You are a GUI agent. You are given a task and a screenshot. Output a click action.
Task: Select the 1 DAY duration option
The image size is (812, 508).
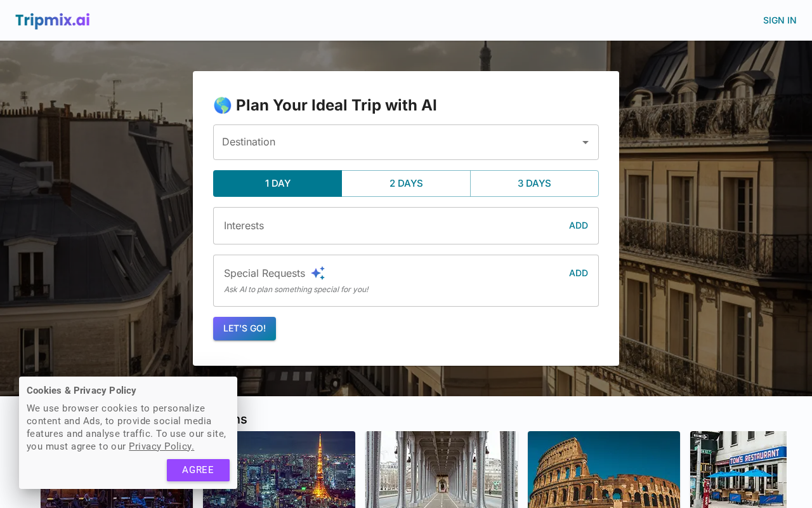(277, 184)
